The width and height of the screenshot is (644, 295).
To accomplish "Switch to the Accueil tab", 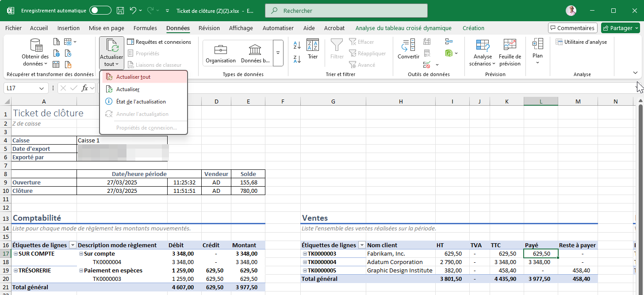I will [x=39, y=28].
